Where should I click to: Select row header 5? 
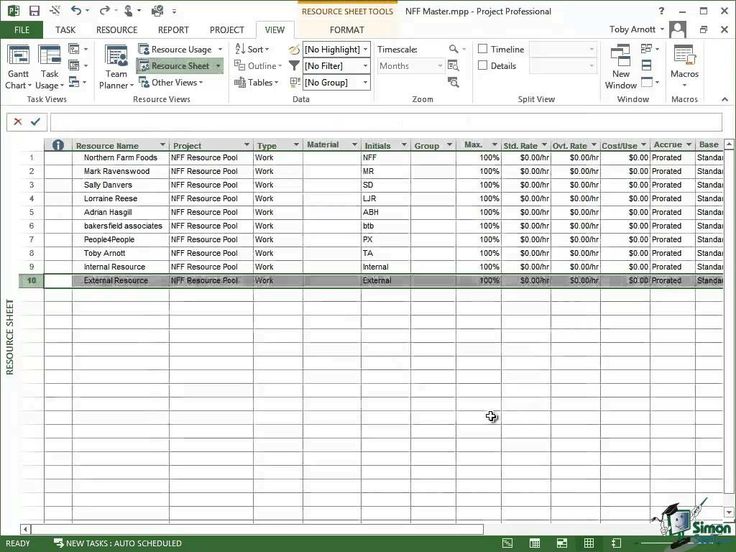pos(31,212)
